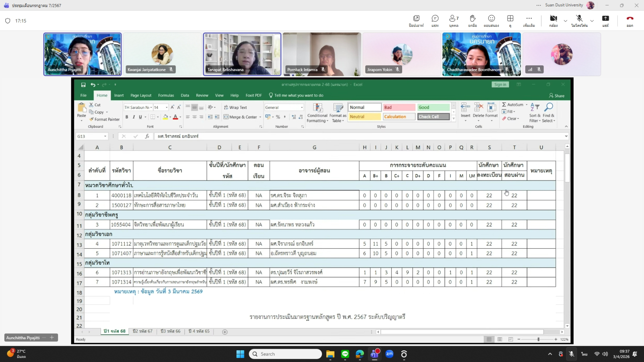Expand the Name Box dropdown arrow
644x362 pixels.
click(105, 136)
